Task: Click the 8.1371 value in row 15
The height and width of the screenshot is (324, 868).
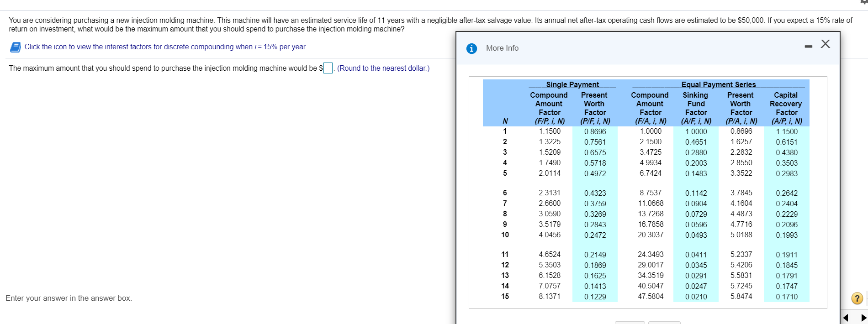Action: point(550,297)
